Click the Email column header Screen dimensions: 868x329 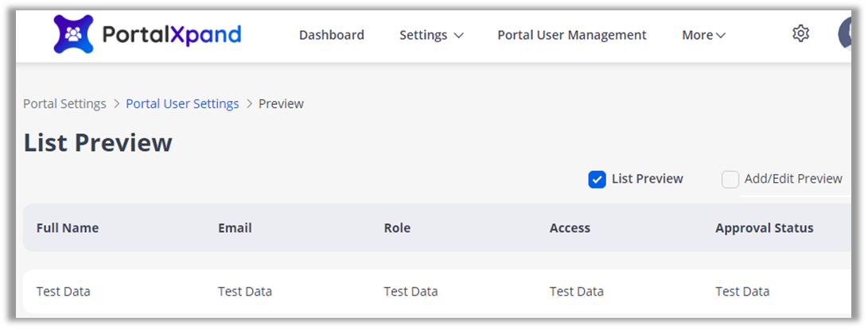(x=235, y=228)
